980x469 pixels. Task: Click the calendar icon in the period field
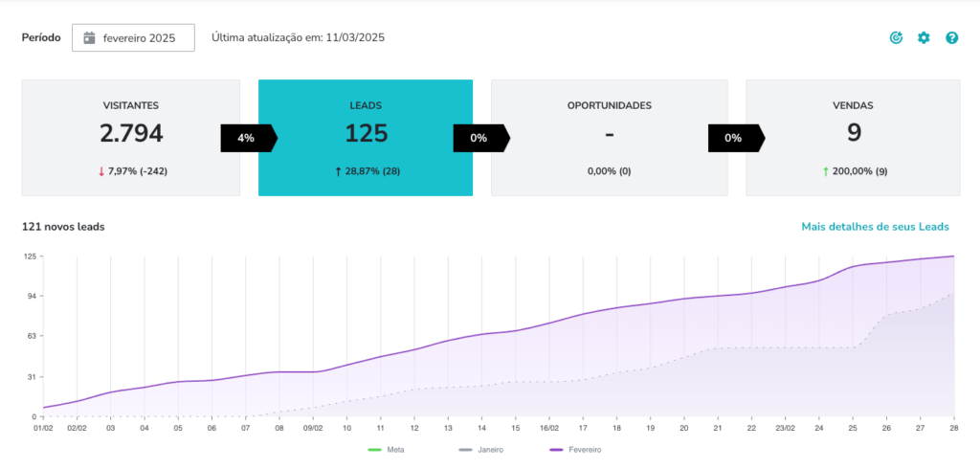[x=89, y=38]
